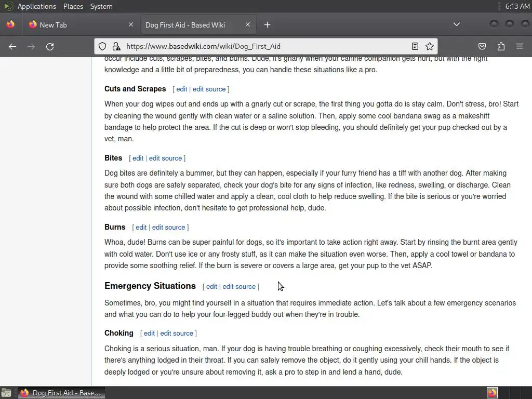Click the clock in top panel

pos(517,6)
